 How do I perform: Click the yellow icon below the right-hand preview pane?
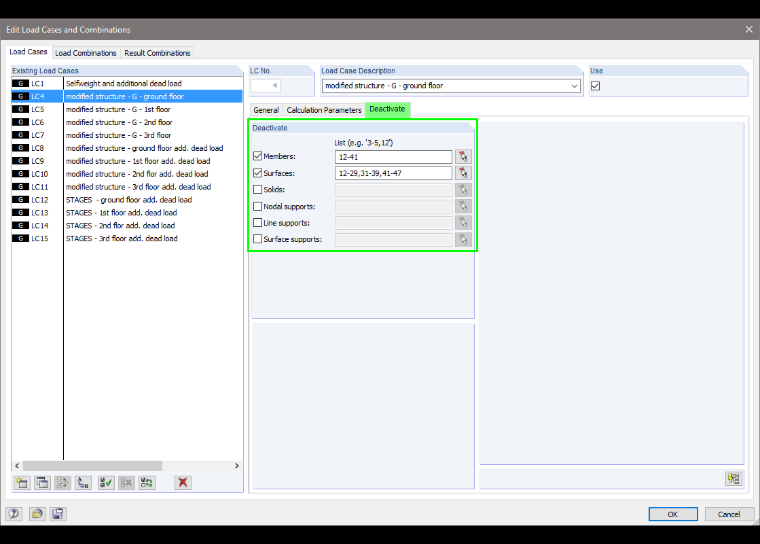point(734,479)
